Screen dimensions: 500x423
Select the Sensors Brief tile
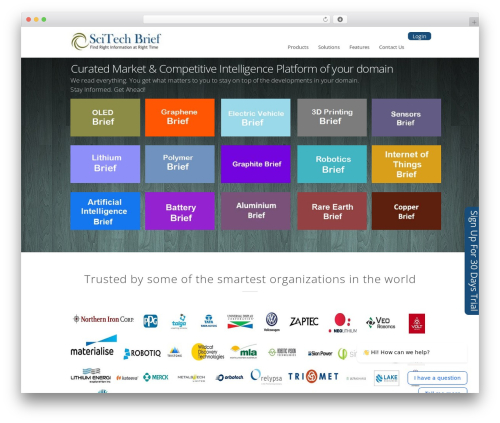[406, 117]
